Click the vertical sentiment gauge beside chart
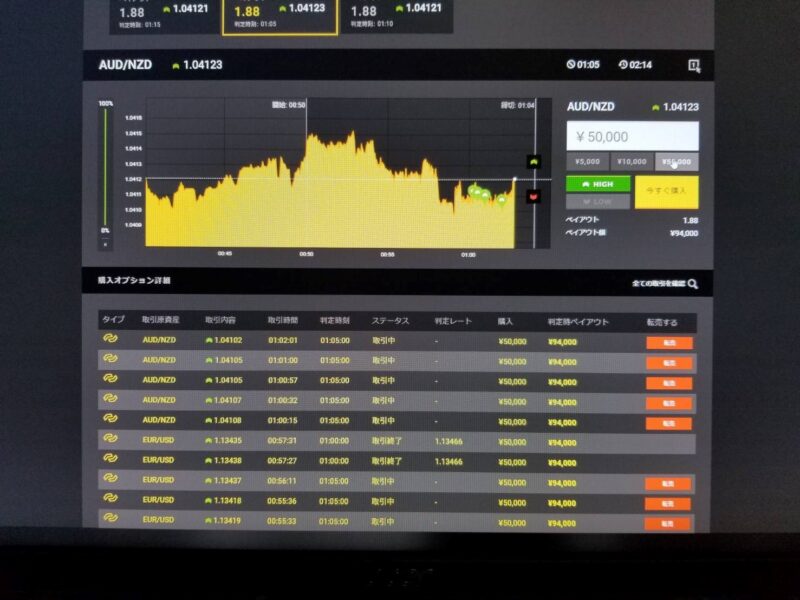Image resolution: width=800 pixels, height=600 pixels. pos(105,170)
